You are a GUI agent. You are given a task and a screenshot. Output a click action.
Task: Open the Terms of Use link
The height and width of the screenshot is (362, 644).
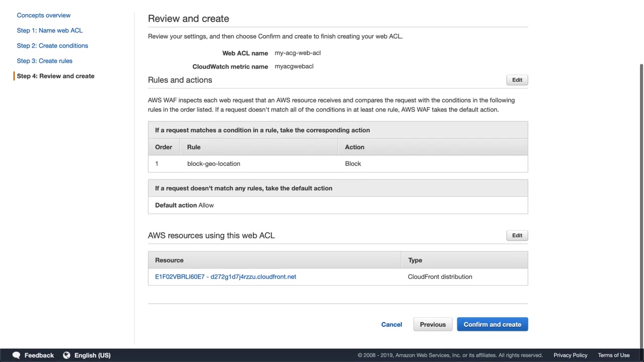coord(613,355)
